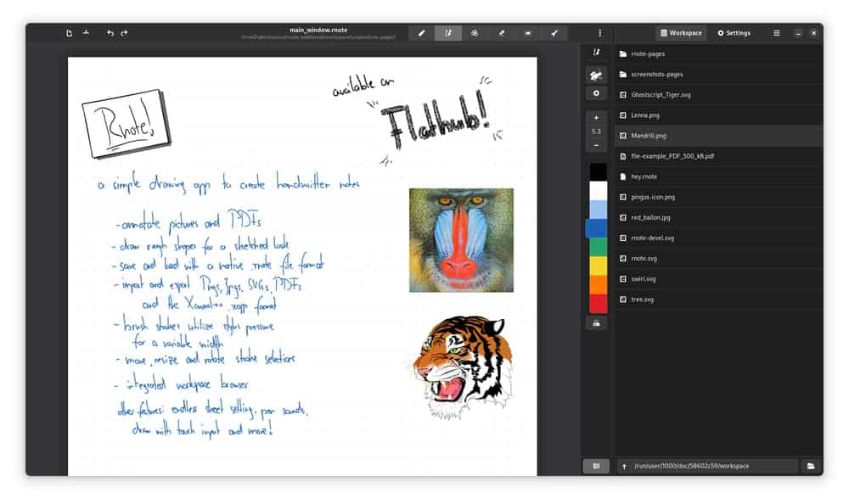This screenshot has height=504, width=849.
Task: Click the save document icon
Action: pyautogui.click(x=86, y=33)
